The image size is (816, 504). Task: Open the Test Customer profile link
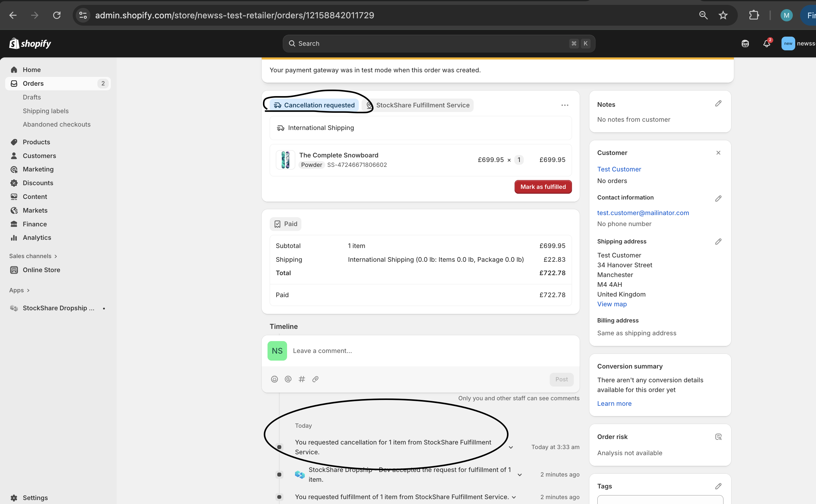(x=619, y=169)
